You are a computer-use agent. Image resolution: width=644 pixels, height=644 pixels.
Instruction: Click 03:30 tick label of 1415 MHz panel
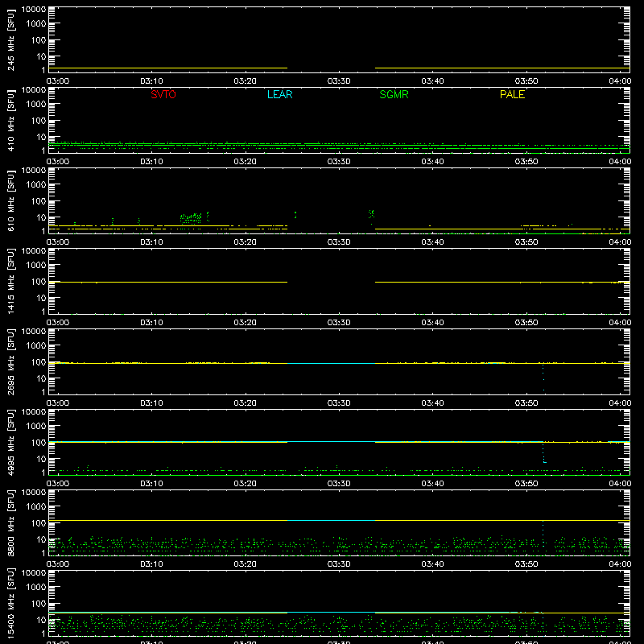click(x=339, y=323)
